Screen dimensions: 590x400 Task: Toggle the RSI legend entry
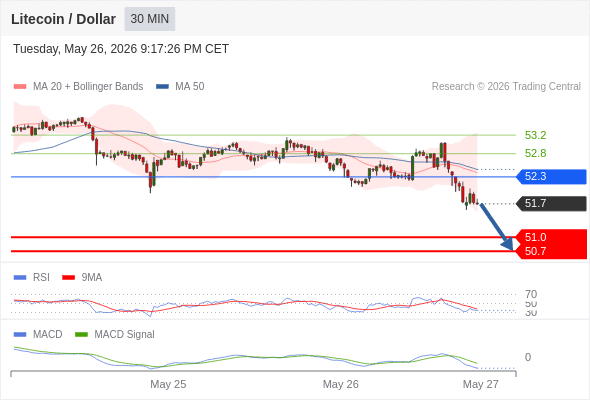(x=32, y=277)
